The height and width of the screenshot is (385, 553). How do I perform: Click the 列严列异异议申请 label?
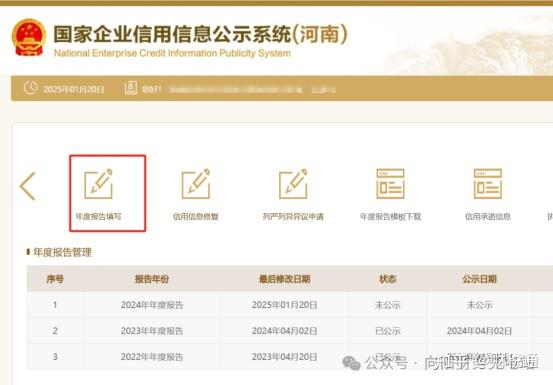293,216
